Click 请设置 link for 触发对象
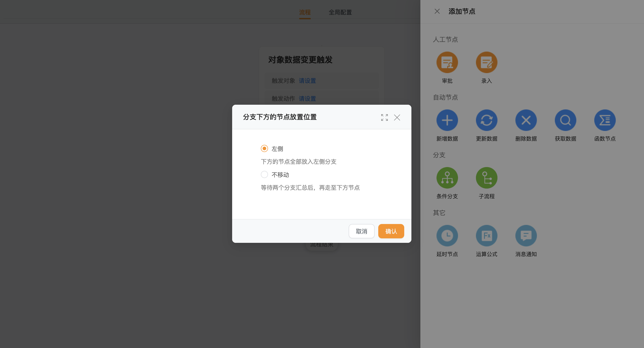The height and width of the screenshot is (348, 644). pyautogui.click(x=307, y=81)
